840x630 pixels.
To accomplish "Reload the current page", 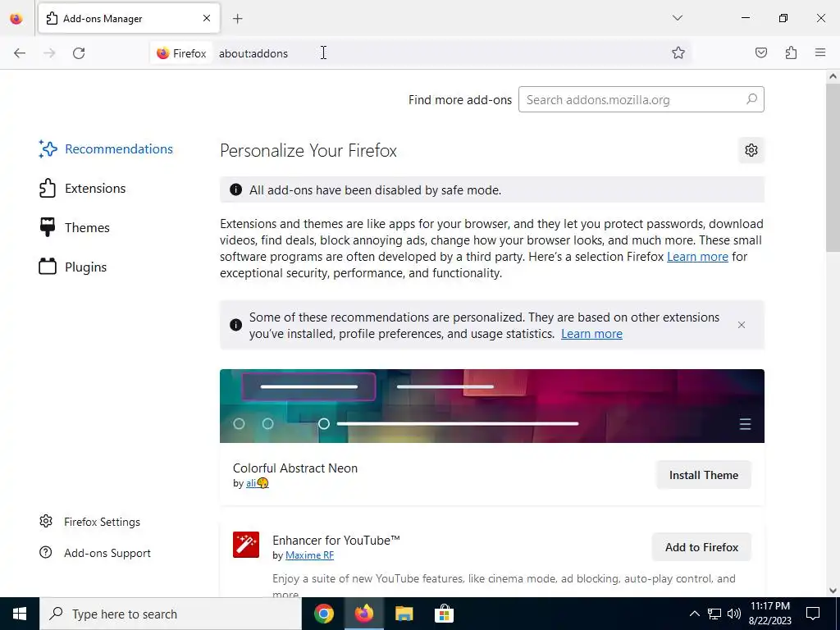I will pos(79,53).
